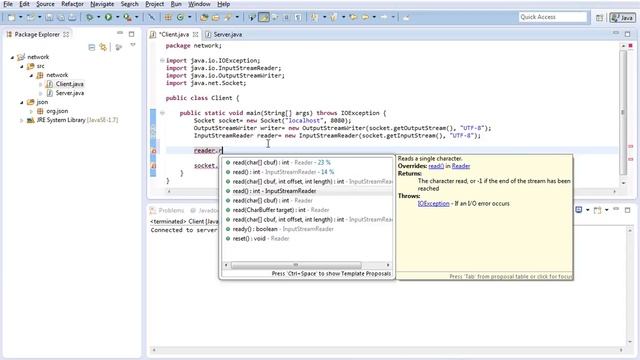Fold the main method block
This screenshot has height=360, width=640.
click(162, 113)
